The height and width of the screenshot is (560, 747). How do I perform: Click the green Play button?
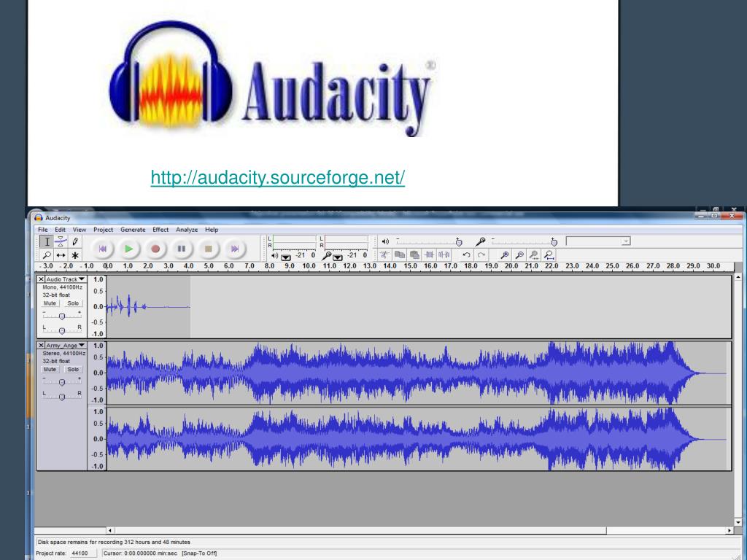128,249
